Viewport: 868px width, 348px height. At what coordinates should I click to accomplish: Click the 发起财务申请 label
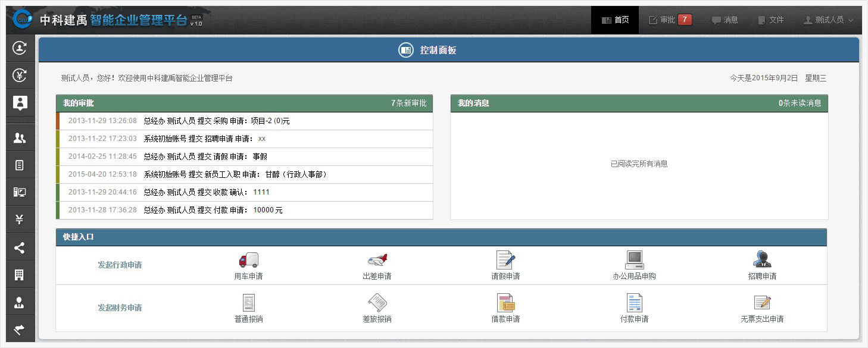pos(120,308)
